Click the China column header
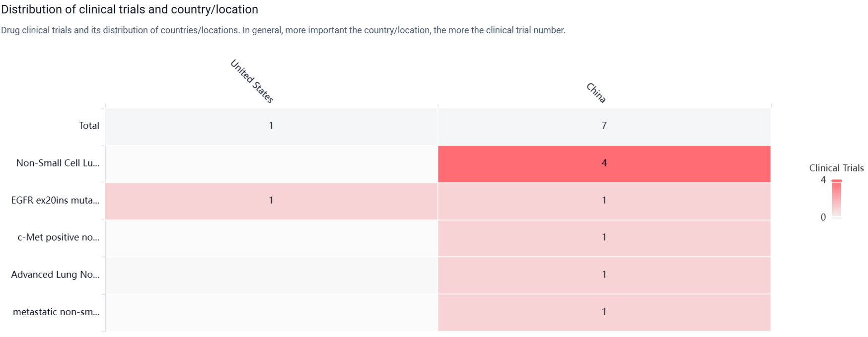This screenshot has height=337, width=868. 596,93
